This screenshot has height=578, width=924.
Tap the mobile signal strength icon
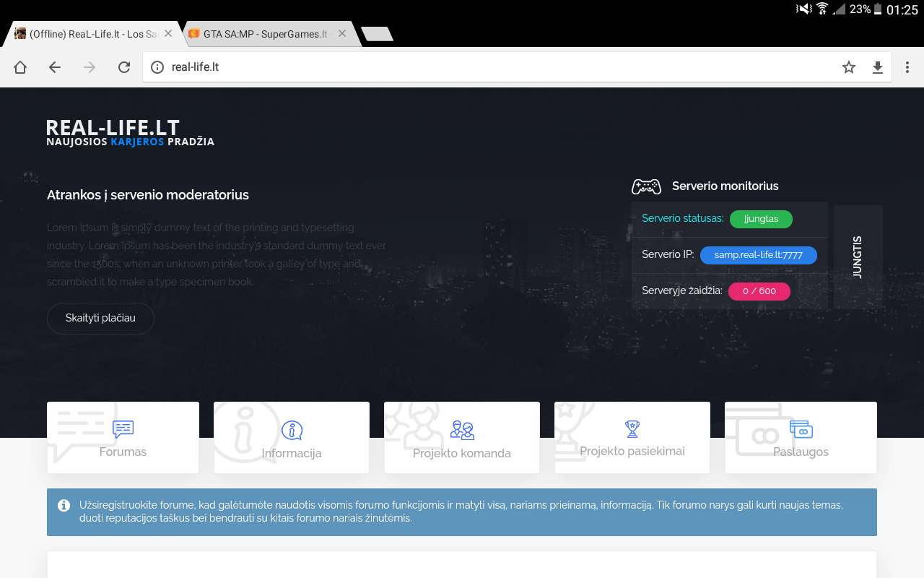(839, 9)
